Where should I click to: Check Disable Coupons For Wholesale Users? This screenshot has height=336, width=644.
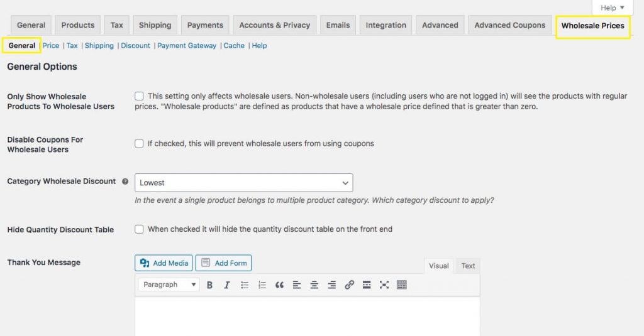point(139,144)
